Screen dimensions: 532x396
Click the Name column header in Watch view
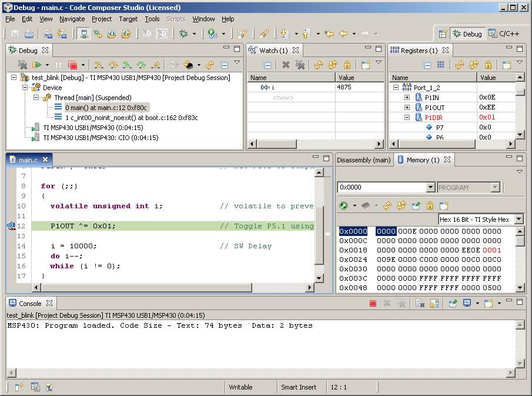(292, 78)
